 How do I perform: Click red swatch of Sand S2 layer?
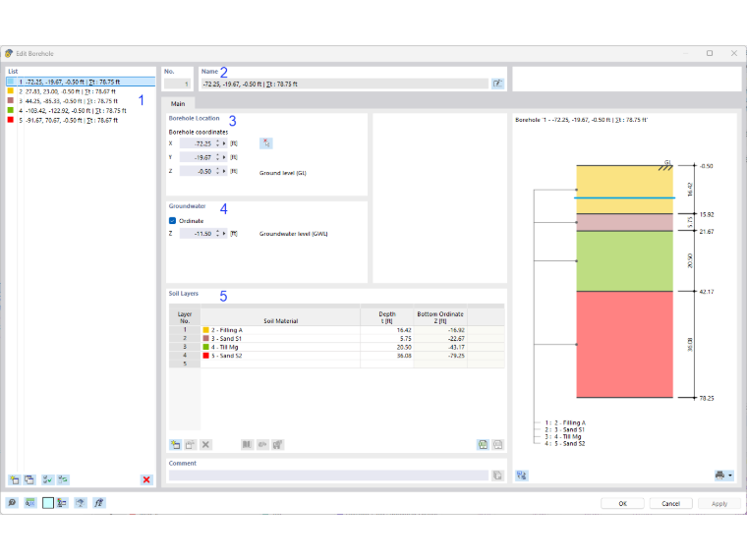point(205,356)
